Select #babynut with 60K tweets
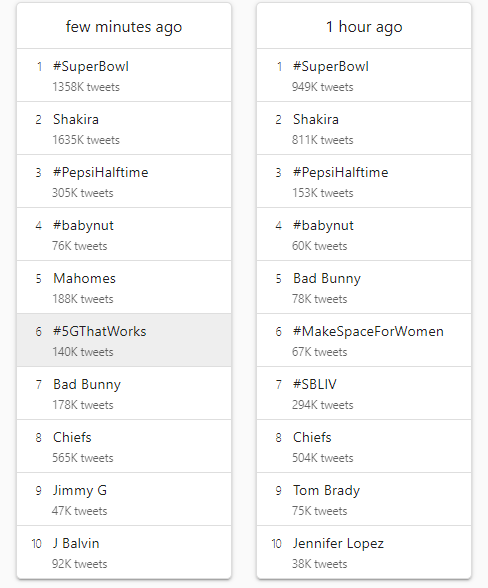Image resolution: width=488 pixels, height=588 pixels. pyautogui.click(x=364, y=234)
